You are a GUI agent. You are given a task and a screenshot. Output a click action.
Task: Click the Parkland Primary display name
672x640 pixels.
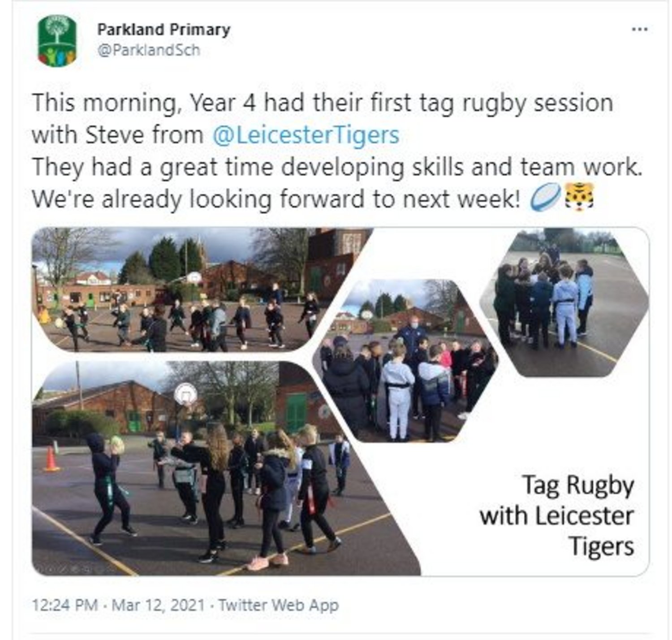pyautogui.click(x=164, y=30)
